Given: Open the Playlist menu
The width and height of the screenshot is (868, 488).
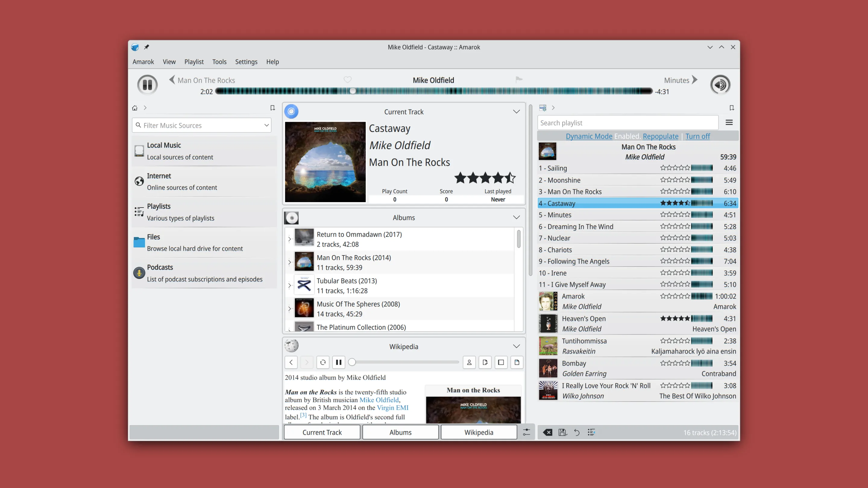Looking at the screenshot, I should (194, 62).
